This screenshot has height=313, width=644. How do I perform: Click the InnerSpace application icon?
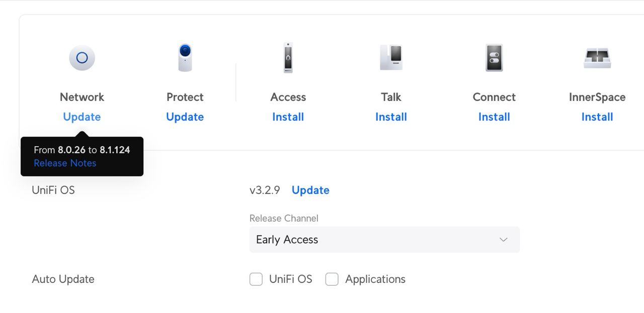point(597,58)
